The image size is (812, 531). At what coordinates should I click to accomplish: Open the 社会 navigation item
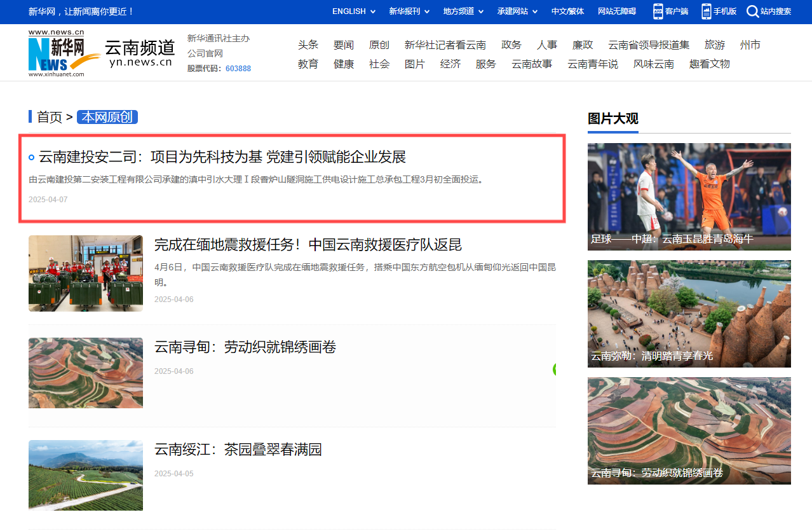(379, 64)
